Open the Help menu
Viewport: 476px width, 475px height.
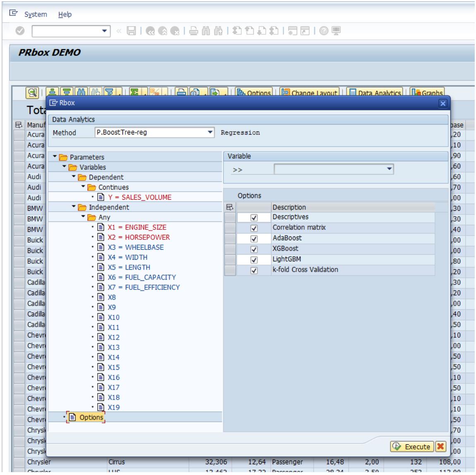[65, 14]
